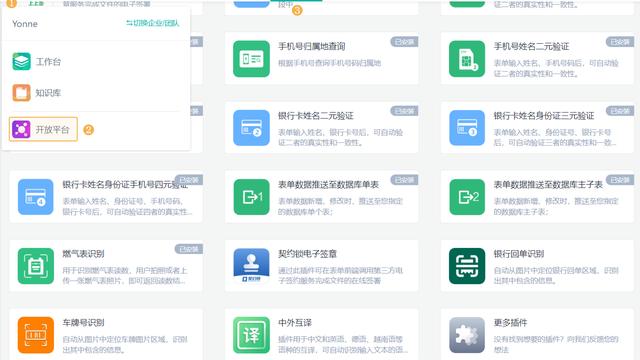Open the 车牌号识别 orange icon
The width and height of the screenshot is (640, 360).
[x=36, y=335]
